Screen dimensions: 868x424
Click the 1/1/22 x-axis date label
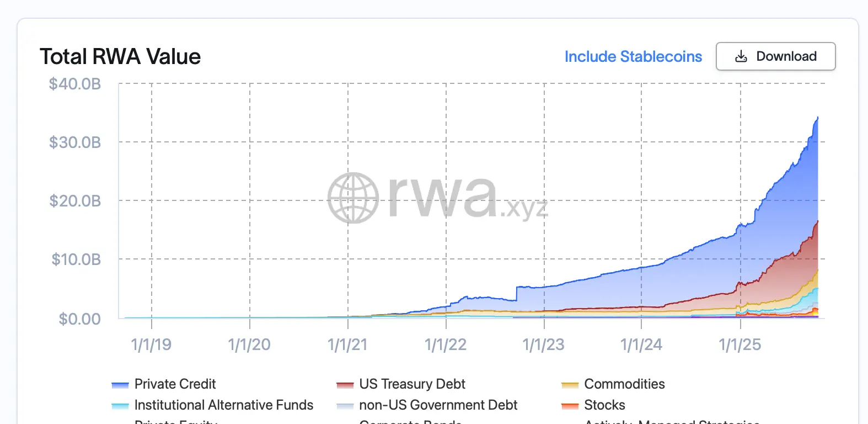coord(446,344)
